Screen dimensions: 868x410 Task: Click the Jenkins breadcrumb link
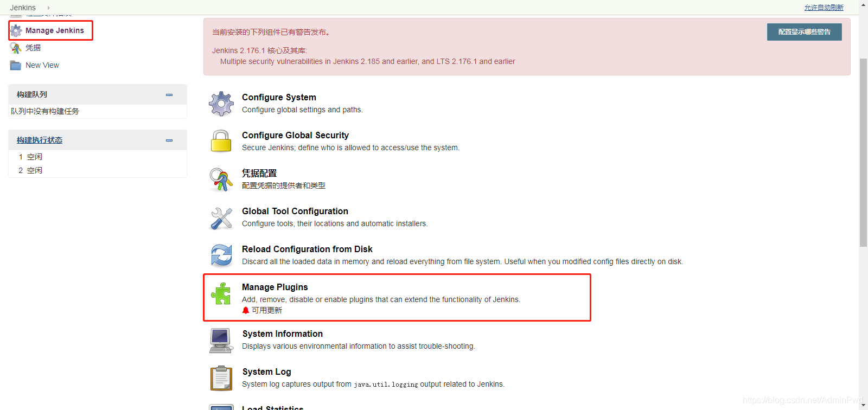click(x=23, y=8)
